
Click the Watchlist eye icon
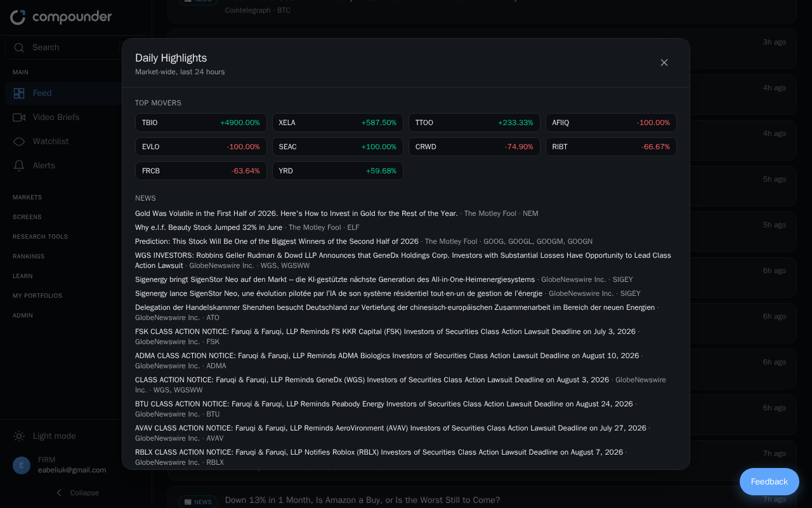pyautogui.click(x=19, y=142)
